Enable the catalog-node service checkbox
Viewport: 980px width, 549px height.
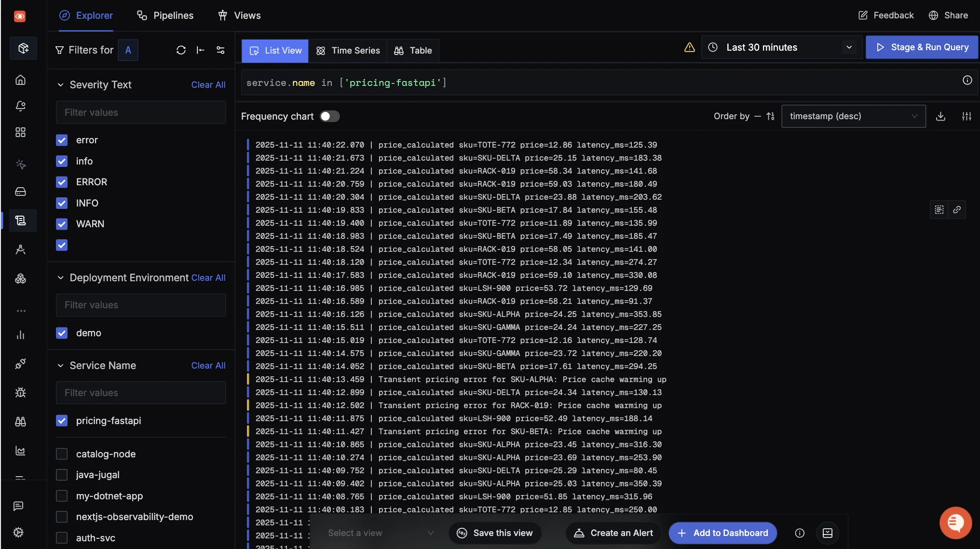tap(62, 454)
